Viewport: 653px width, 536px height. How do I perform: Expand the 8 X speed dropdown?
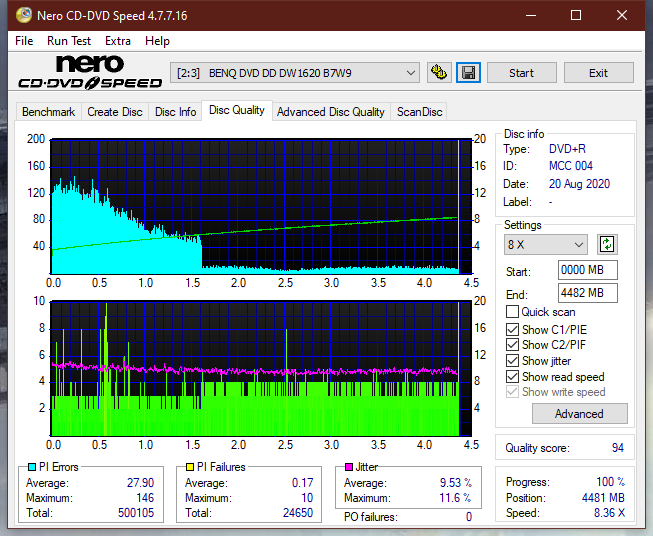[546, 244]
